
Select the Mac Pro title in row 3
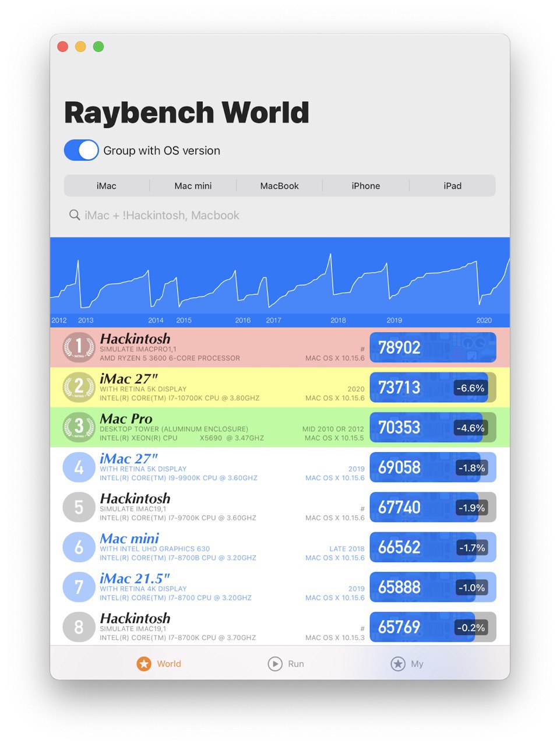coord(126,418)
